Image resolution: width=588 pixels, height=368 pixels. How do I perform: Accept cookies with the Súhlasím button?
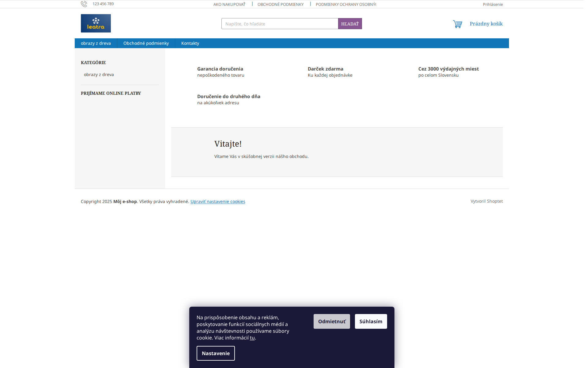pos(371,321)
